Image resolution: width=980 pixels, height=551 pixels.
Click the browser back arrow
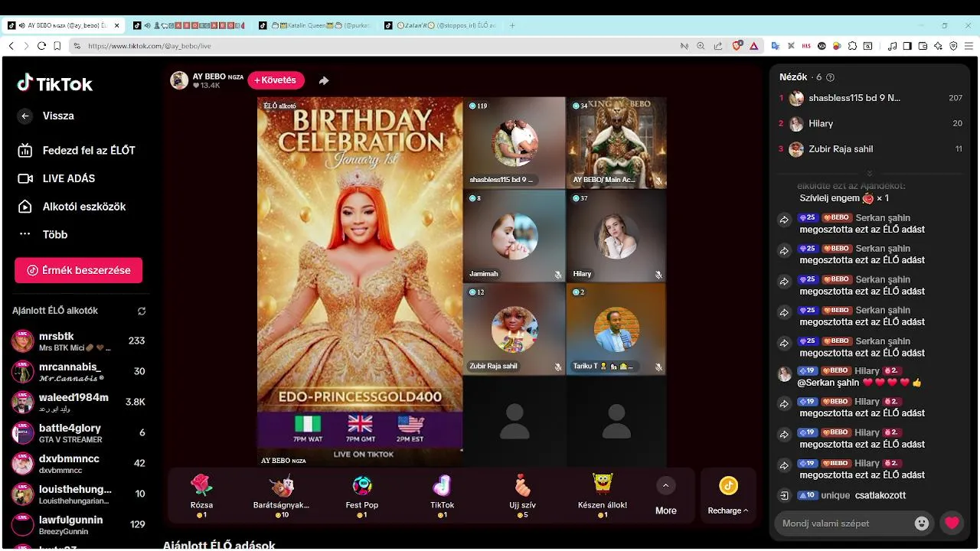coord(11,46)
